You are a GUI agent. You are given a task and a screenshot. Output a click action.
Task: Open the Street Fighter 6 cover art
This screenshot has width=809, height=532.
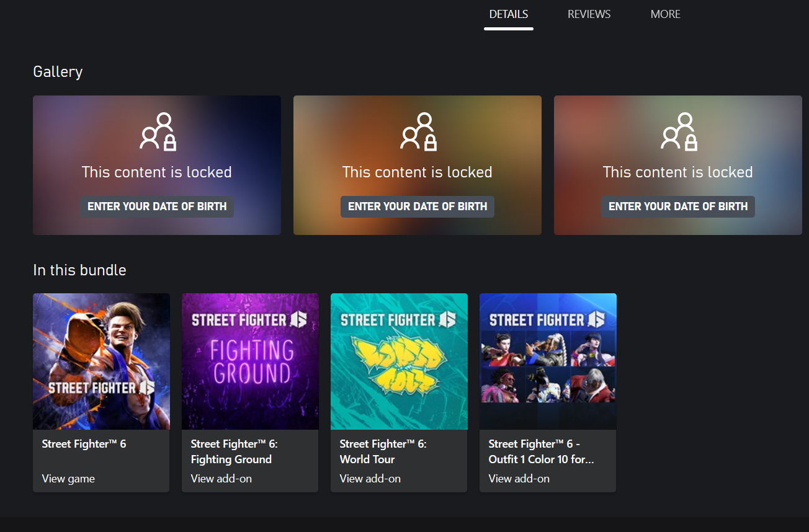101,361
